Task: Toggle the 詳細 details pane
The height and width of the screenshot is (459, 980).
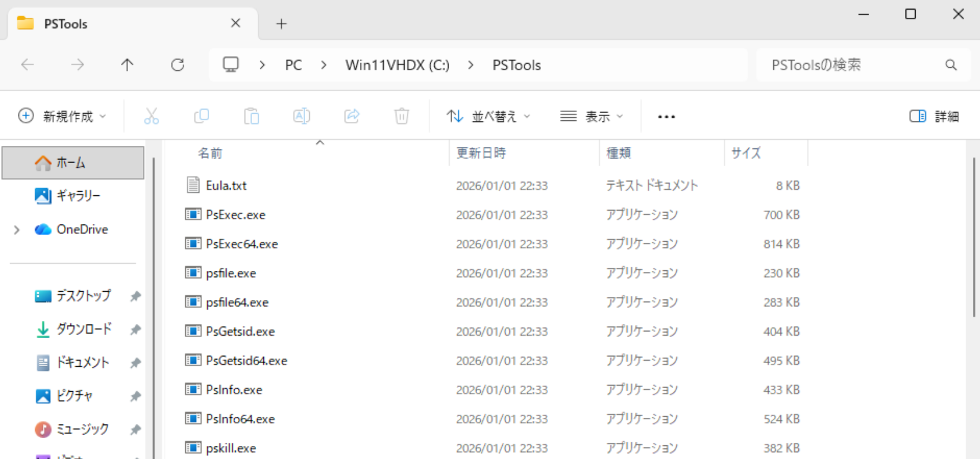Action: (x=934, y=116)
